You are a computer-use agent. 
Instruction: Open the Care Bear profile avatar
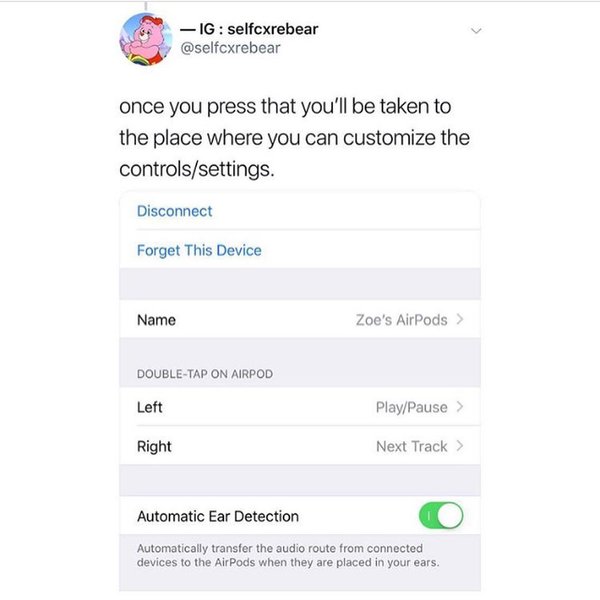[146, 39]
